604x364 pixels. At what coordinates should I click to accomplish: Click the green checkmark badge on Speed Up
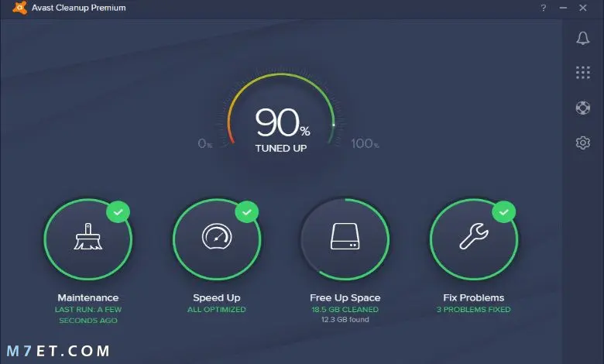click(247, 212)
